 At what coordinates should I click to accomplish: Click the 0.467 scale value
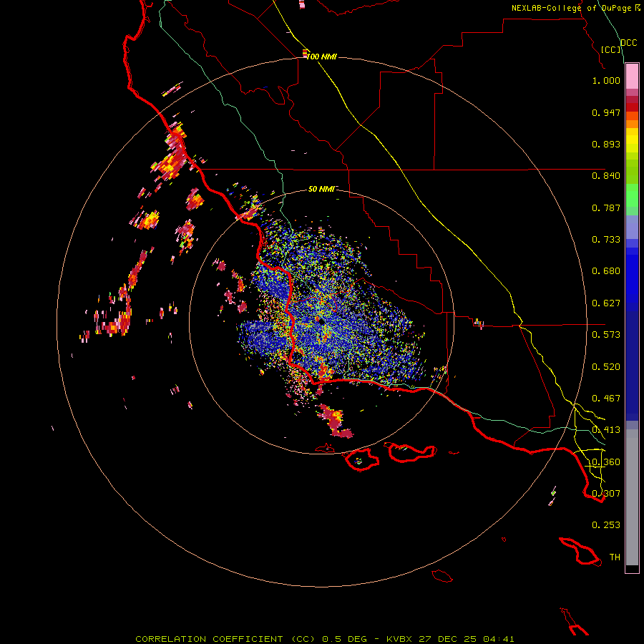606,399
